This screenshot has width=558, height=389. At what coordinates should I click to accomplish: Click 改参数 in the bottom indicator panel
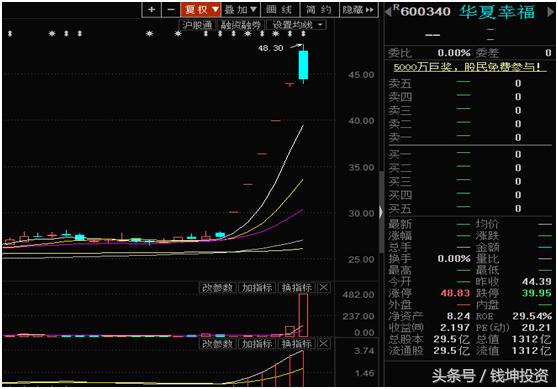click(x=217, y=344)
